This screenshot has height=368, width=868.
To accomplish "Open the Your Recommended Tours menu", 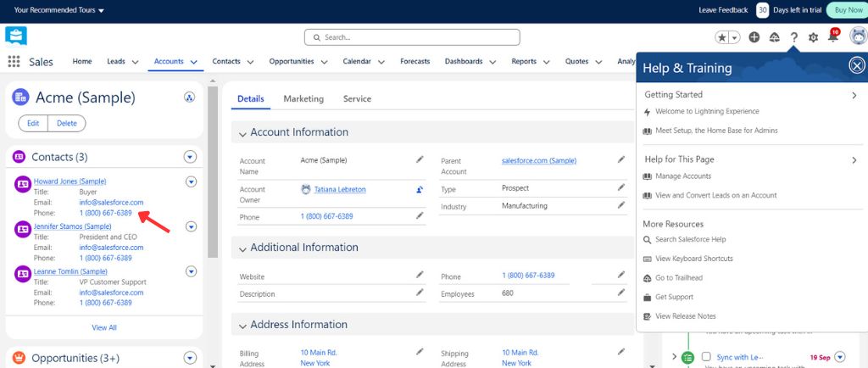I will tap(58, 10).
